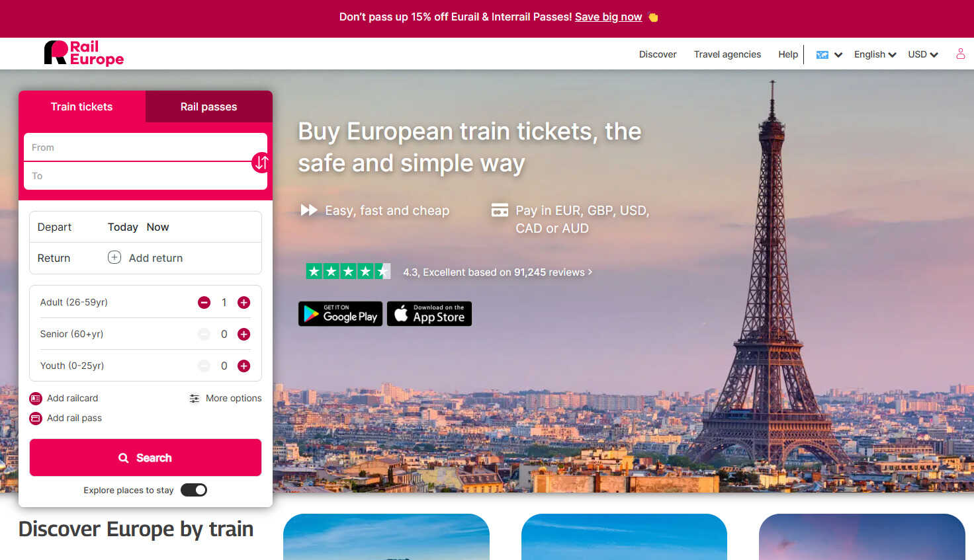Decrease the Adult passenger count
Viewport: 974px width, 560px height.
coord(204,303)
